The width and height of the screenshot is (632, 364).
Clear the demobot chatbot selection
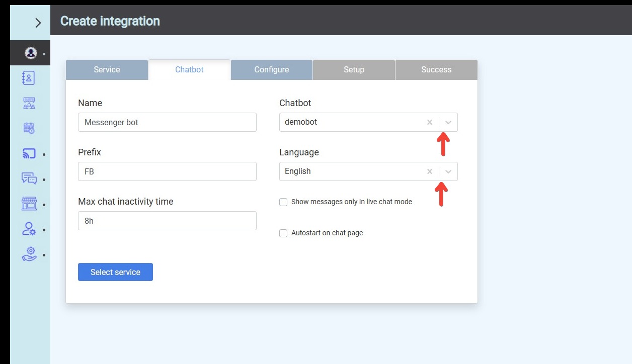click(429, 122)
